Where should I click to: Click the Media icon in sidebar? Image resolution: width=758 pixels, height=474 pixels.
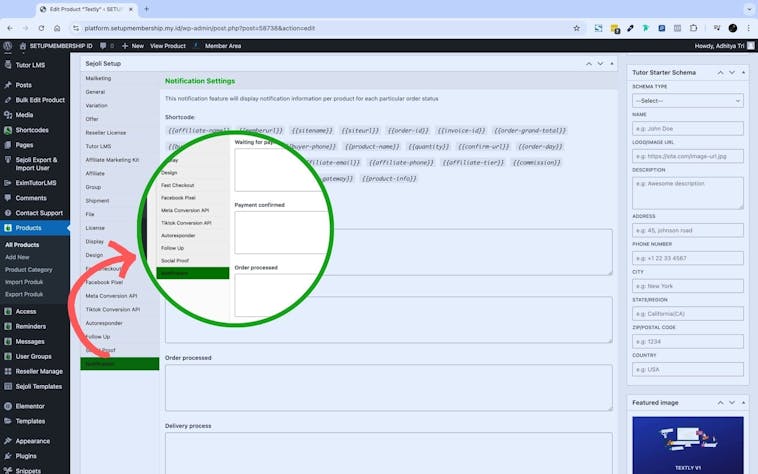pyautogui.click(x=8, y=115)
